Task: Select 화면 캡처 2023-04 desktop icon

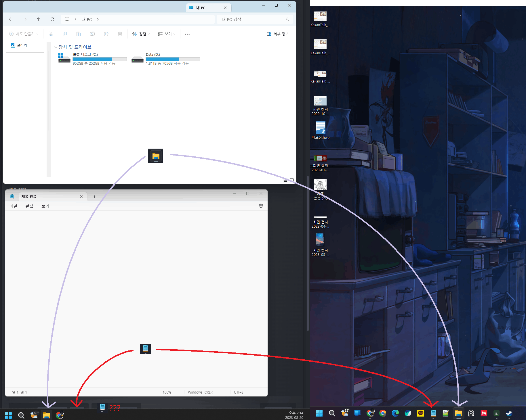Action: coord(320,222)
